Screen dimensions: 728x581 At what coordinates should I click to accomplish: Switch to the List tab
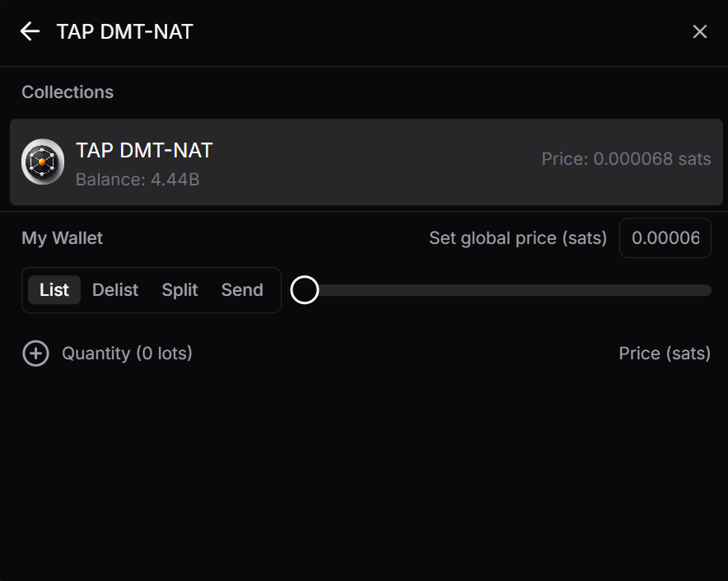[x=54, y=290]
